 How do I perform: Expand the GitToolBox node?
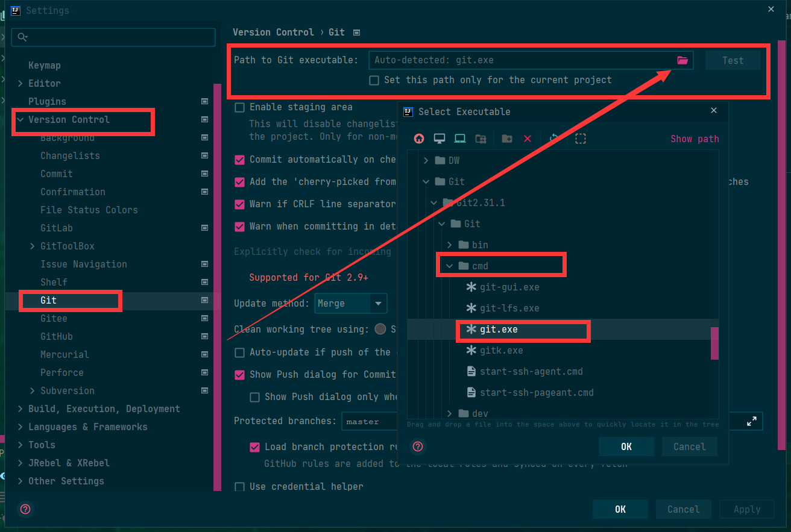32,246
